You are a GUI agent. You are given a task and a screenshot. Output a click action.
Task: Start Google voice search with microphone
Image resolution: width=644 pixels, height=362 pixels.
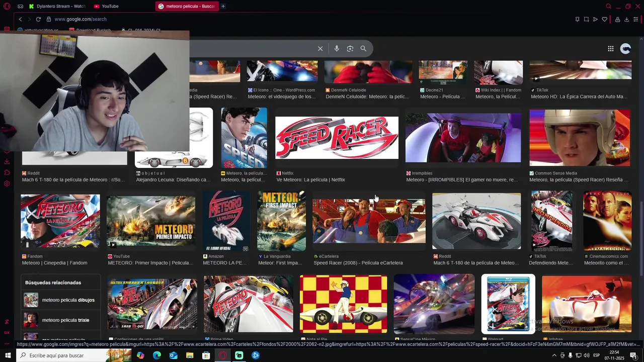337,48
